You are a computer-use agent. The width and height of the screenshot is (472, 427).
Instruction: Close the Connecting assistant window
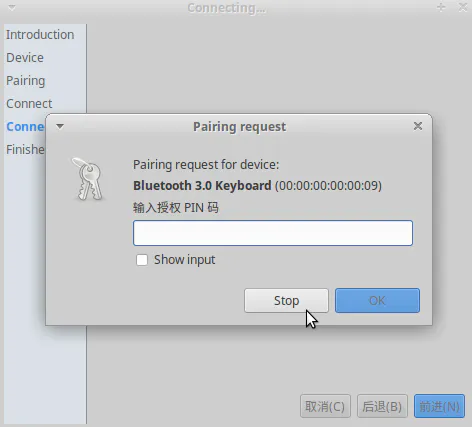pyautogui.click(x=463, y=7)
